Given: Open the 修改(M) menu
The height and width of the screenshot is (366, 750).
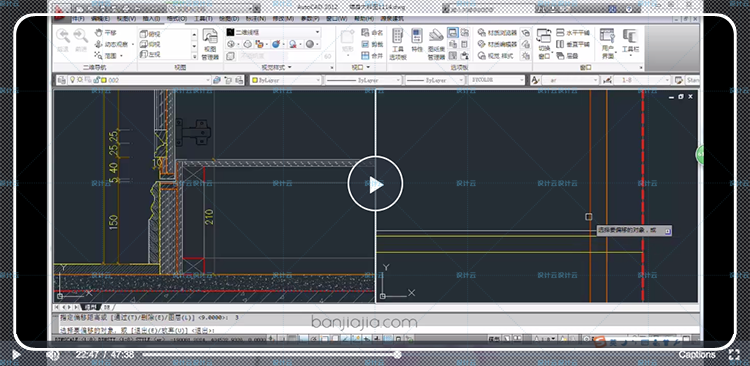Looking at the screenshot, I should tap(282, 19).
